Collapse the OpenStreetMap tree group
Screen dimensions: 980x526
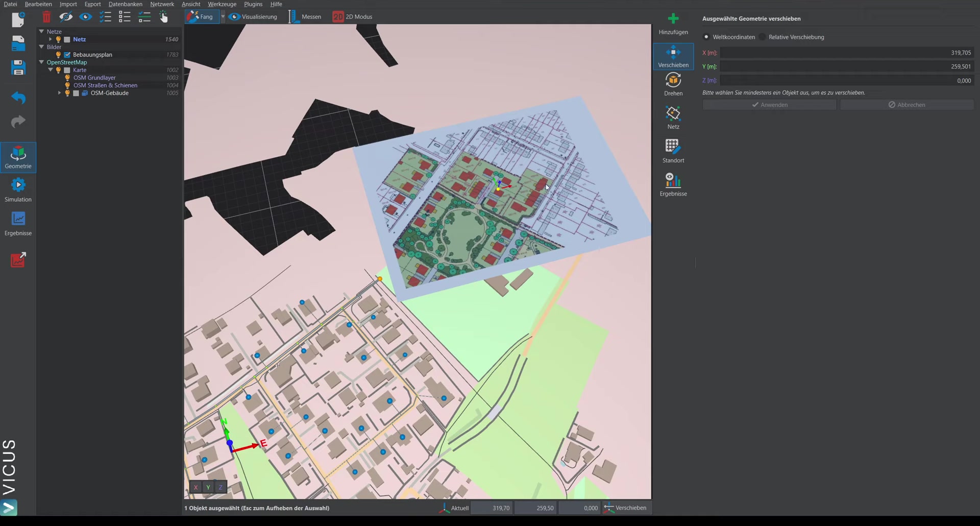click(x=41, y=62)
